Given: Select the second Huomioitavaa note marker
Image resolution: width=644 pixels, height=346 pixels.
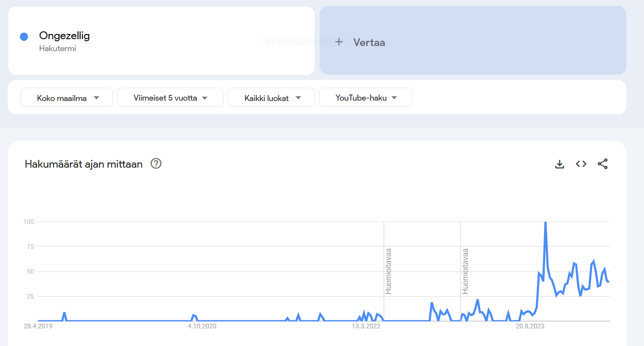Looking at the screenshot, I should click(x=465, y=271).
